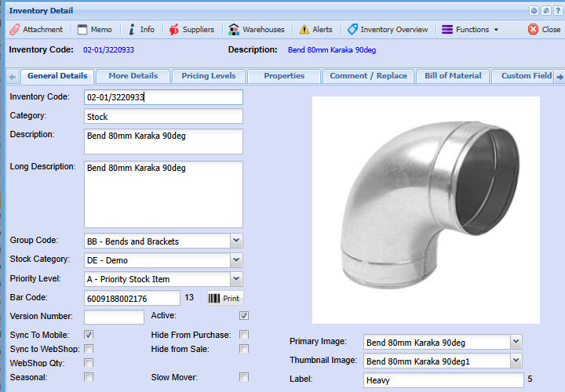Close the Inventory Detail form
565x392 pixels.
[544, 30]
